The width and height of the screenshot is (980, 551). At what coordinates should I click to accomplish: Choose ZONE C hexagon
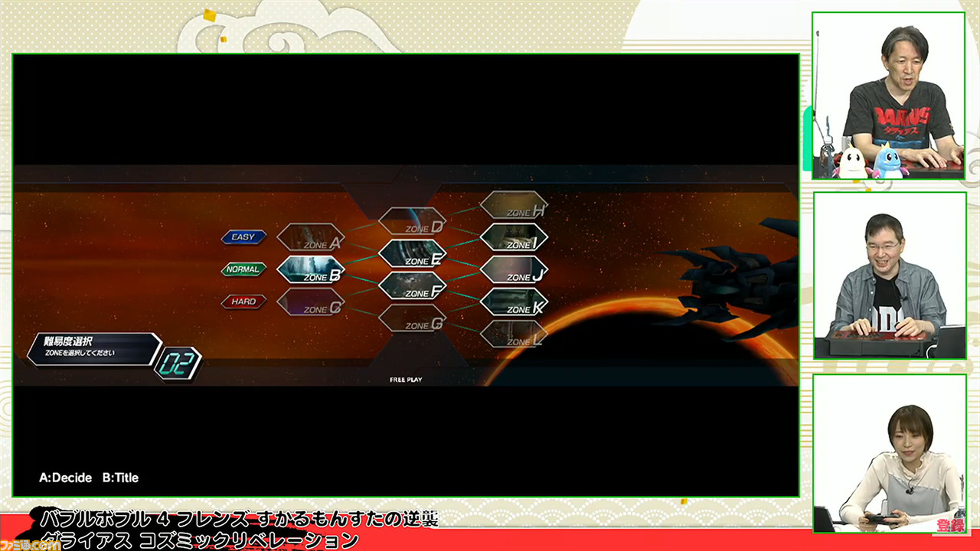point(311,302)
